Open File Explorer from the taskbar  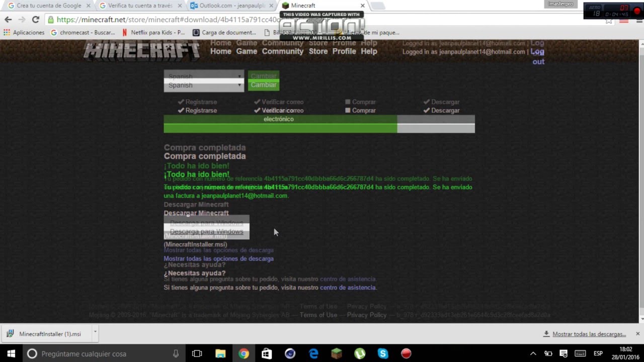point(220,353)
